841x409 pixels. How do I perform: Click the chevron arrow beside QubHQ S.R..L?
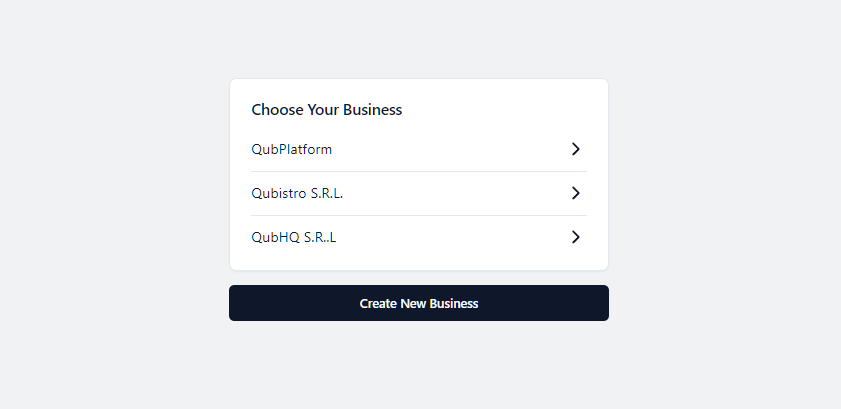click(576, 237)
